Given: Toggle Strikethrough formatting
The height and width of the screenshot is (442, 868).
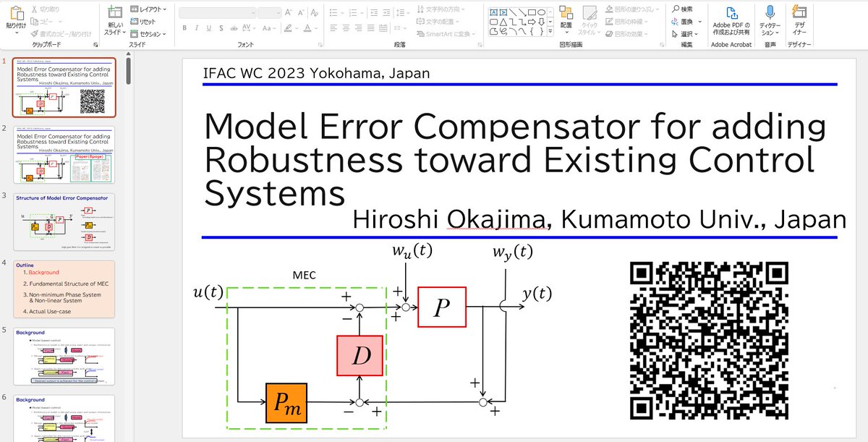Looking at the screenshot, I should point(232,27).
